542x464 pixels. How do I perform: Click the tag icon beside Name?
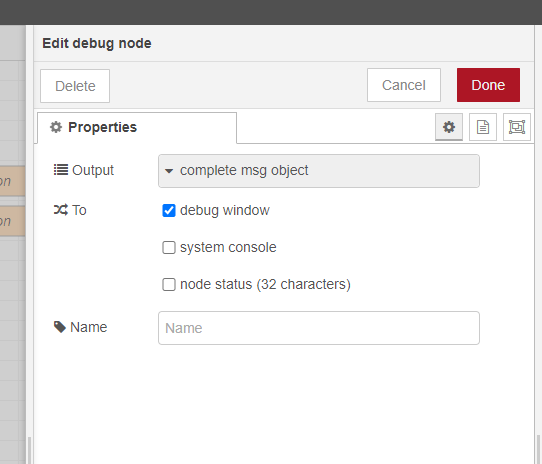[60, 327]
